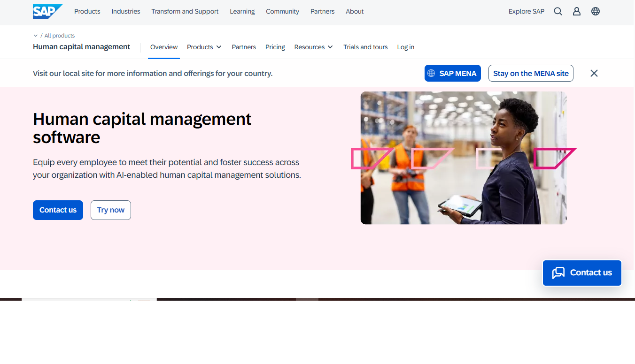Expand the Products dropdown in product navigation
The width and height of the screenshot is (635, 364).
pos(204,47)
